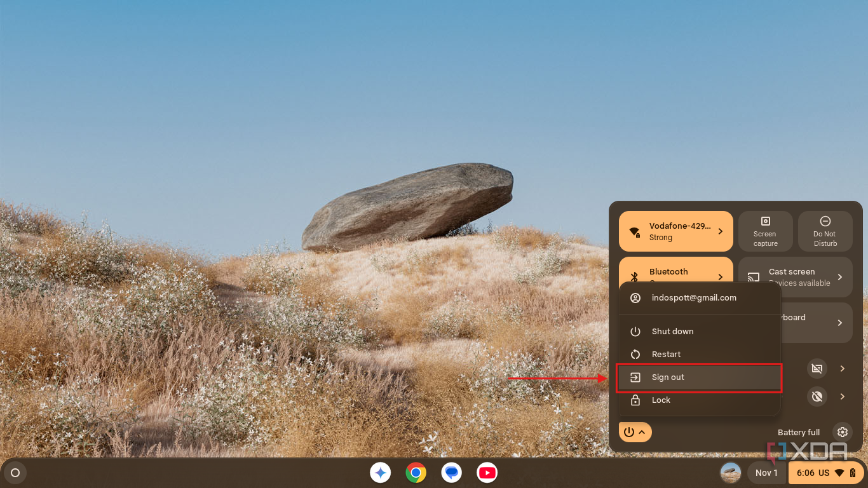
Task: Collapse the power menu button
Action: [x=635, y=432]
